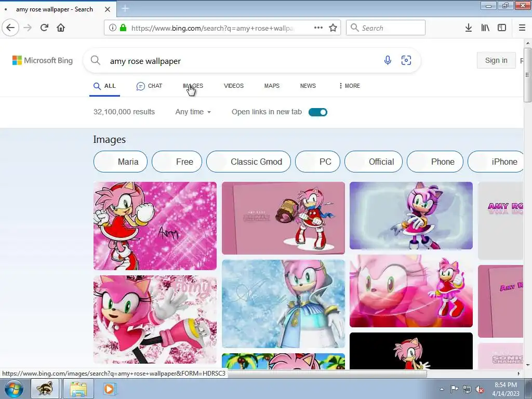Click the green secure connection padlock
Viewport: 532px width, 399px height.
(124, 28)
